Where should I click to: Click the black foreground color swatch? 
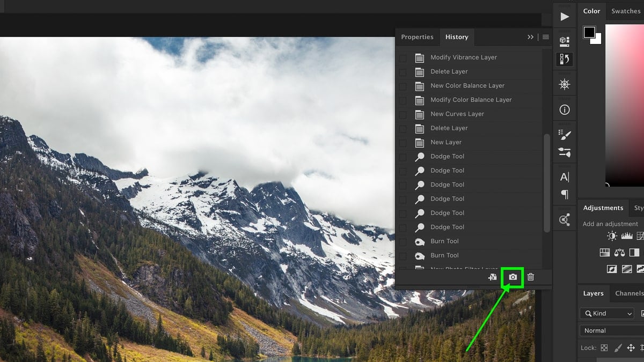pos(589,32)
